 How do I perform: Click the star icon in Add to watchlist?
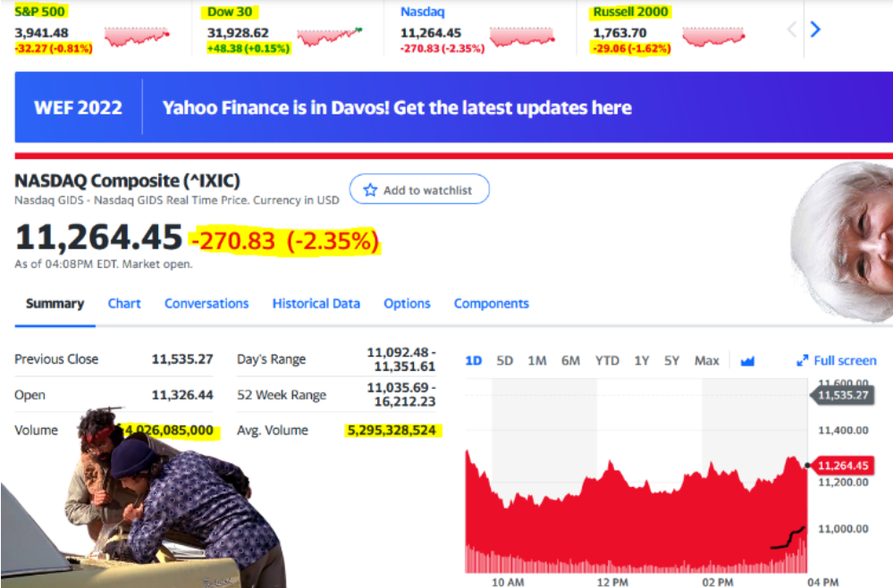point(370,190)
